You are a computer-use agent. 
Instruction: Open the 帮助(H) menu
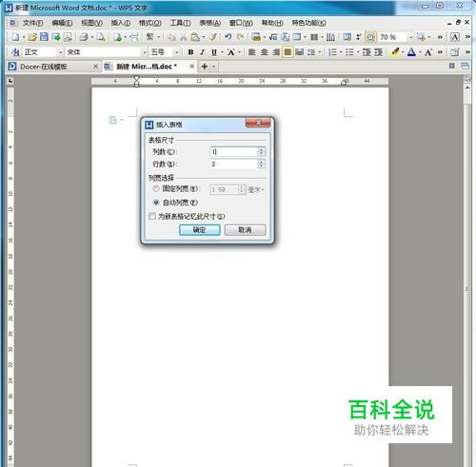[x=272, y=23]
